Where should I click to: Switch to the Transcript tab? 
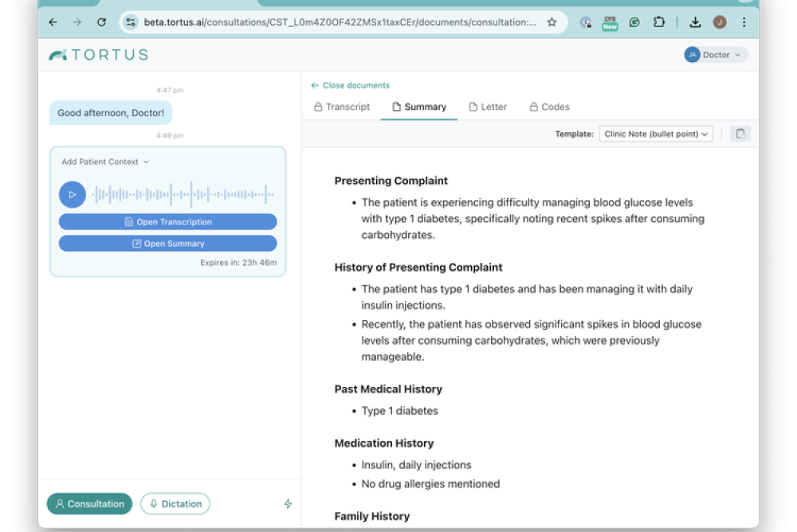[x=342, y=107]
